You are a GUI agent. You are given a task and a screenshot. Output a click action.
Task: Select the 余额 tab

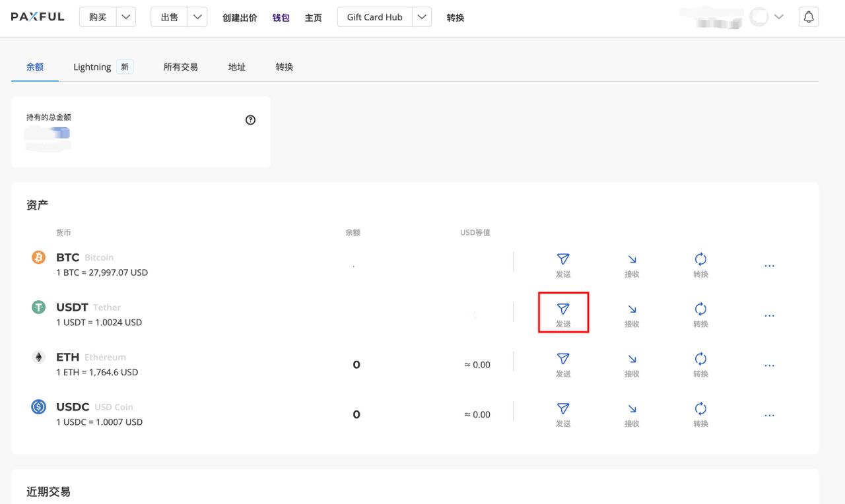click(x=35, y=67)
